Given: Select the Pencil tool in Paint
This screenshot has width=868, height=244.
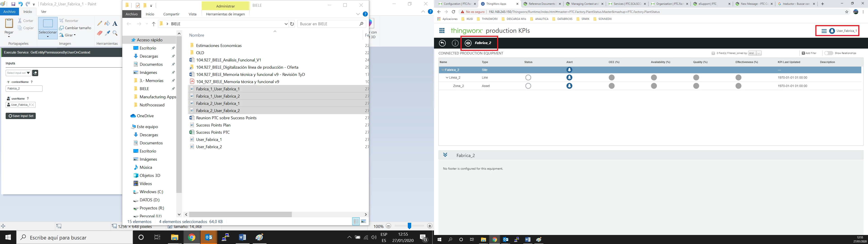Looking at the screenshot, I should click(99, 23).
